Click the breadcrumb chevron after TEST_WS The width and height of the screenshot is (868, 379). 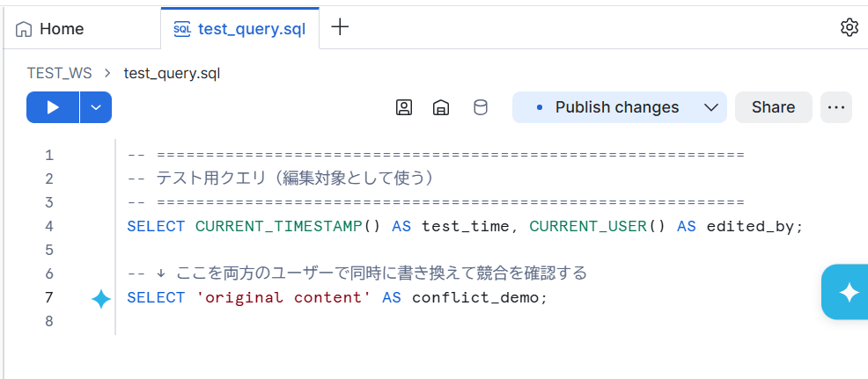[108, 74]
